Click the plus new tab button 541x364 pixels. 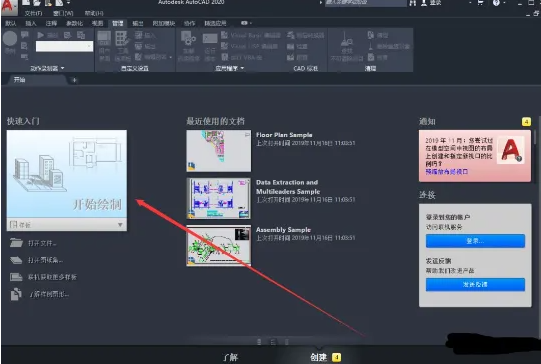point(74,80)
